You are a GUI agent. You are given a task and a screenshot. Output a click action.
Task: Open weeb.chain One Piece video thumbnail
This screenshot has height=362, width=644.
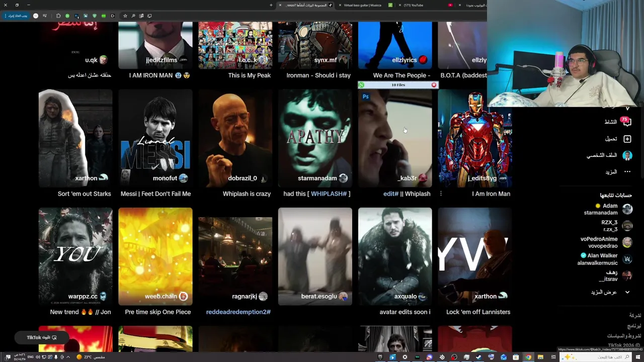click(155, 256)
